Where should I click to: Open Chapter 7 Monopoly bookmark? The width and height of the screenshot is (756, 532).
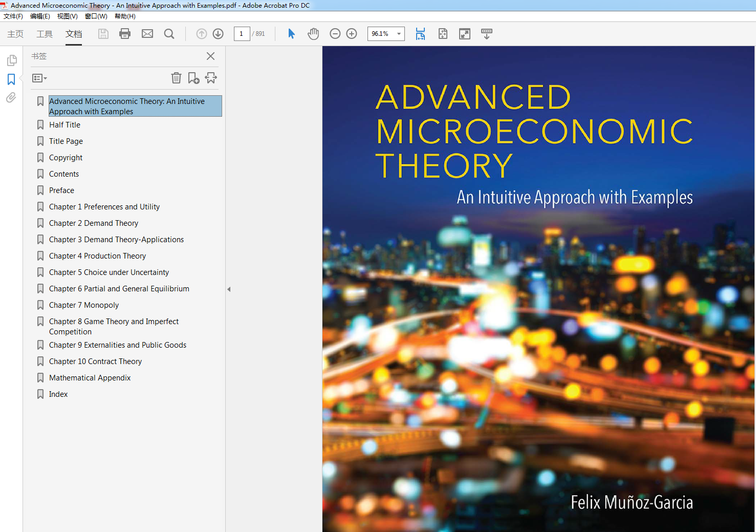[x=84, y=305]
